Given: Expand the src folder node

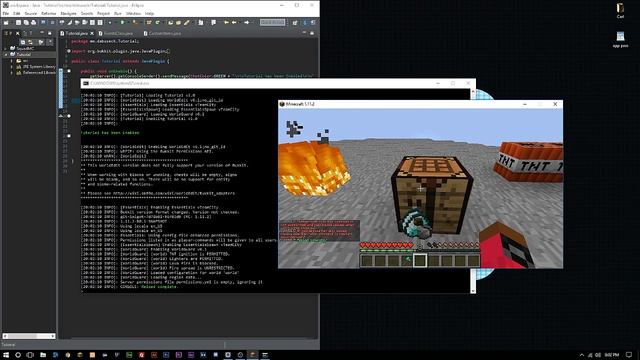Looking at the screenshot, I should pos(12,60).
